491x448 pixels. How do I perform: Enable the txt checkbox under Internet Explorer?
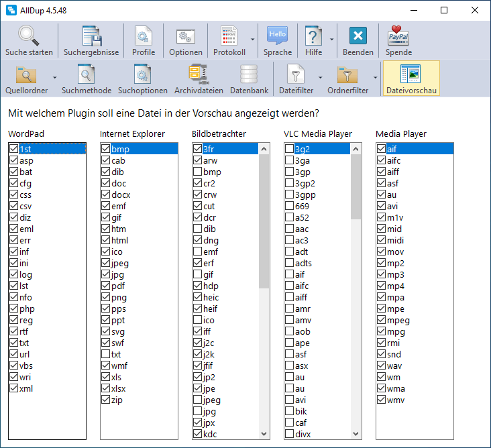106,354
